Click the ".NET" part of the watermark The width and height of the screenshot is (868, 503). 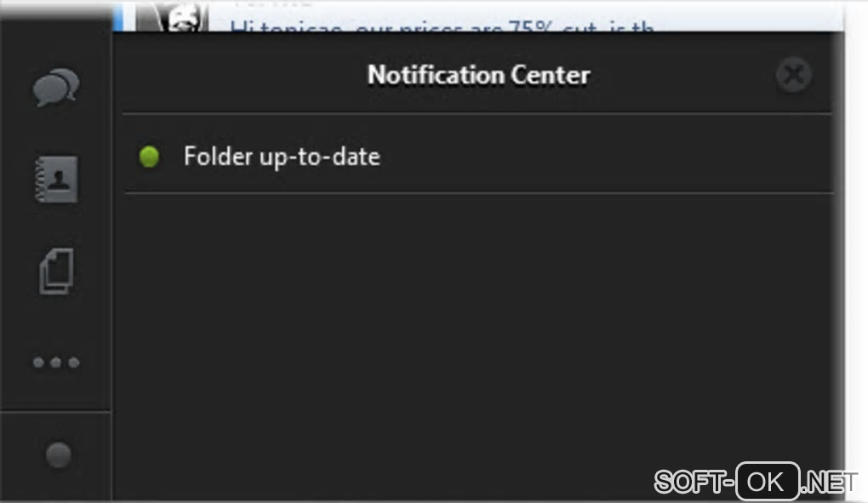click(830, 483)
